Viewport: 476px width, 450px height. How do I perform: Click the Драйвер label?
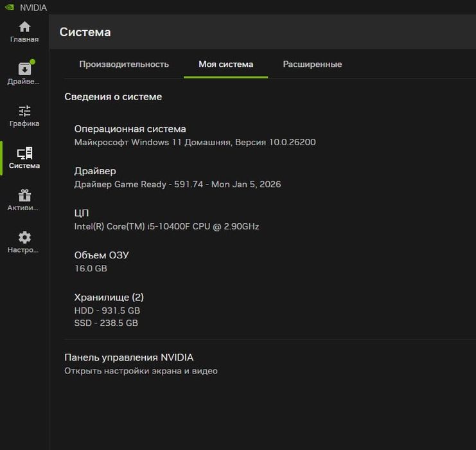click(x=95, y=171)
